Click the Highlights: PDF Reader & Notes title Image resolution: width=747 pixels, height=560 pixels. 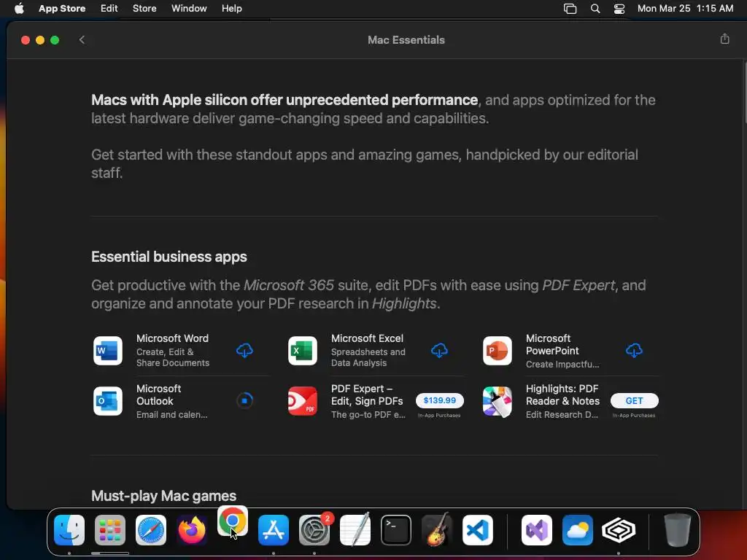coord(562,394)
